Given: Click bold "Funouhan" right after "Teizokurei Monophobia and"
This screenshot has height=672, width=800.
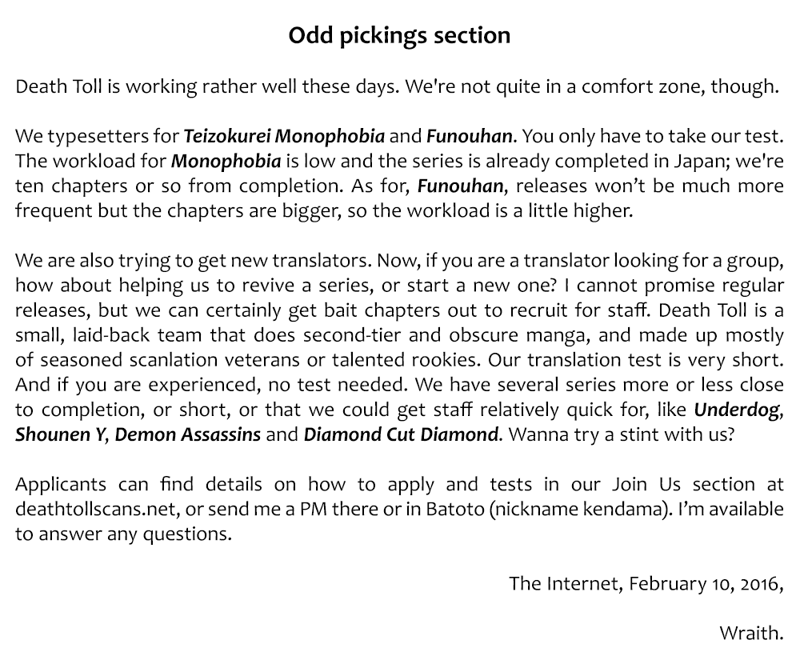Looking at the screenshot, I should (469, 135).
